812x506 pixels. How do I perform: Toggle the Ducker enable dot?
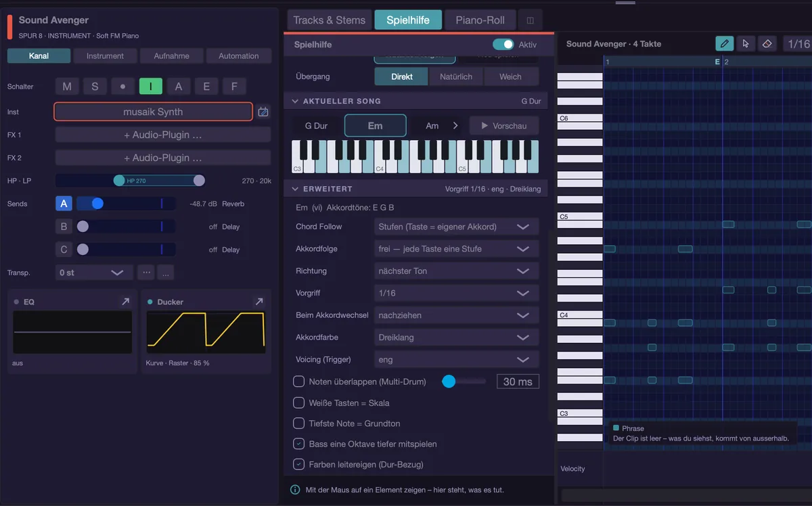150,302
